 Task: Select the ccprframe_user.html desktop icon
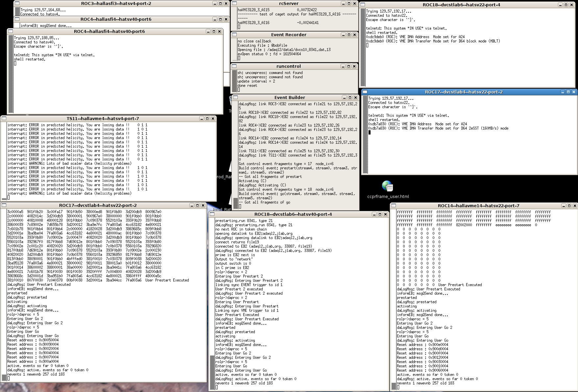(388, 190)
